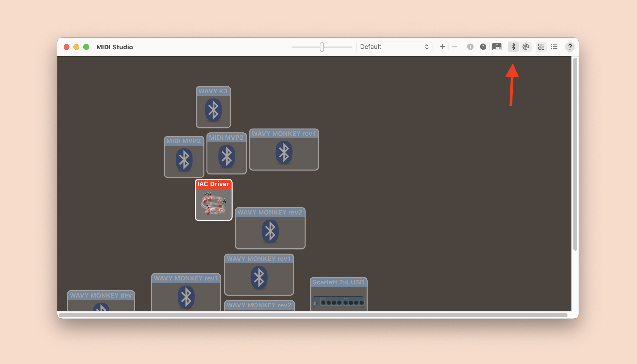Screen dimensions: 637x364
Task: Show device info with the i icon
Action: (x=470, y=47)
